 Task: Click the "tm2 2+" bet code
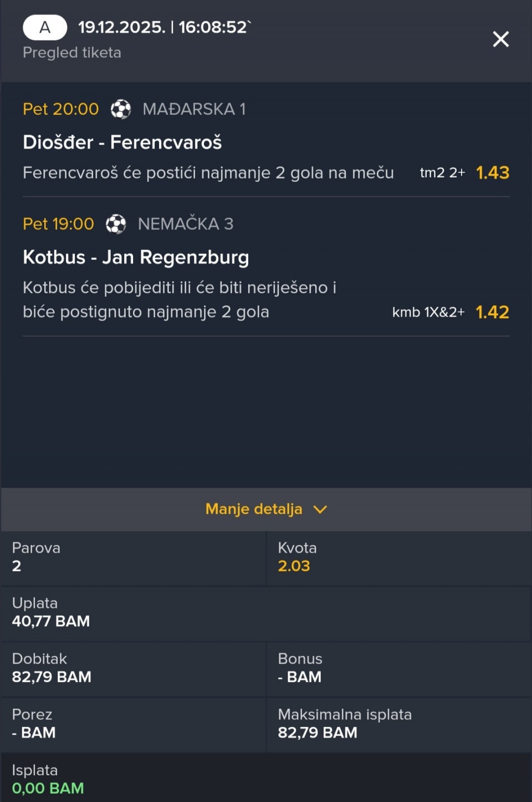point(442,172)
